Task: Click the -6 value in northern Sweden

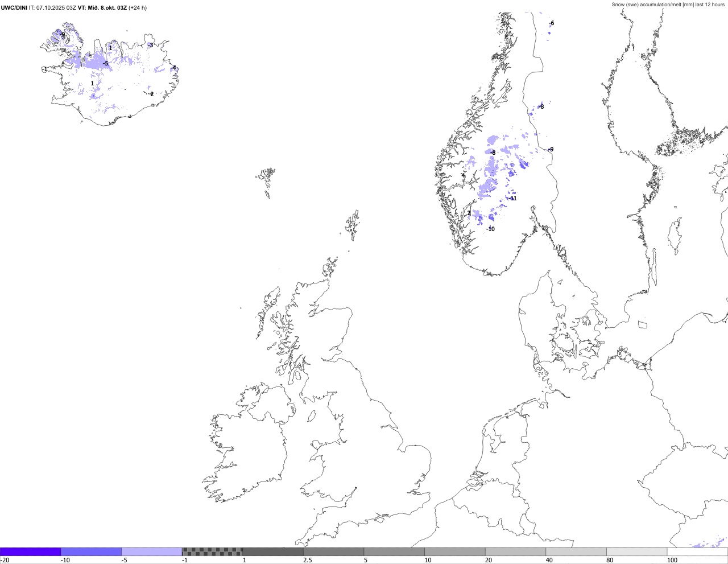Action: click(551, 23)
